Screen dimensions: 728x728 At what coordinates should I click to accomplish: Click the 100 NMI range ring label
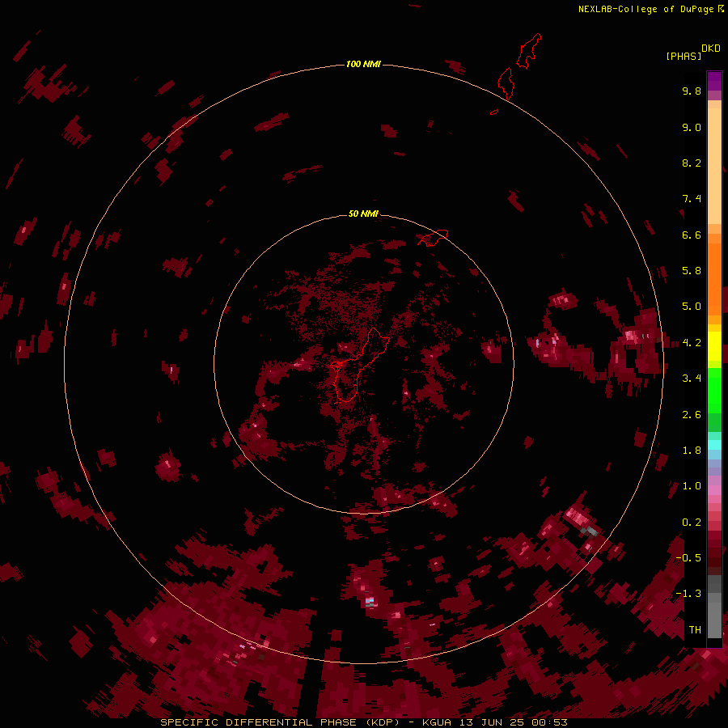pos(363,64)
